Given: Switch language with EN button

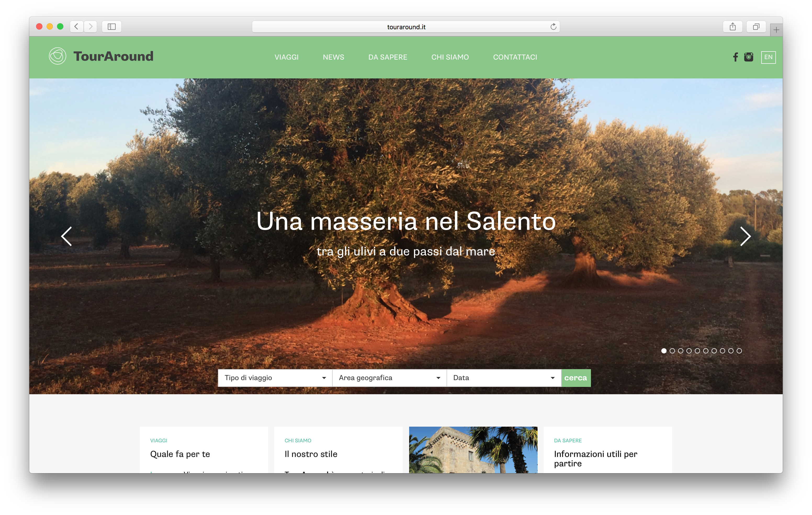Looking at the screenshot, I should (x=768, y=57).
